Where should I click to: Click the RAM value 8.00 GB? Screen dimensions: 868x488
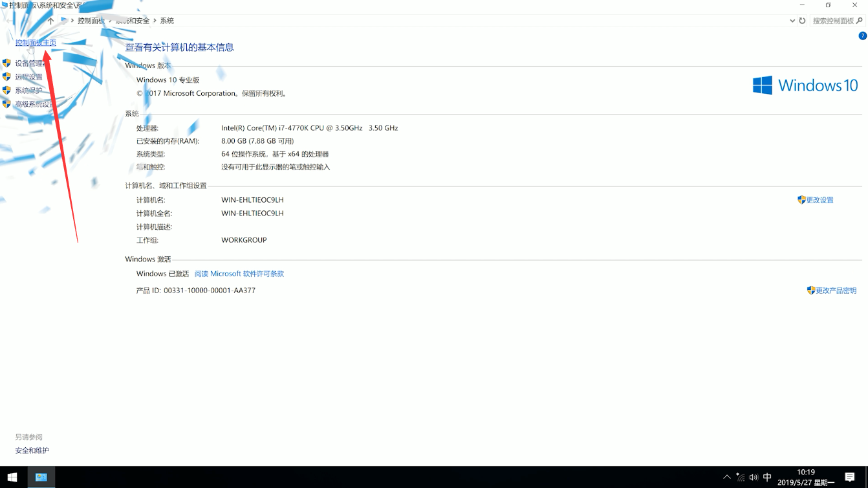coord(257,141)
